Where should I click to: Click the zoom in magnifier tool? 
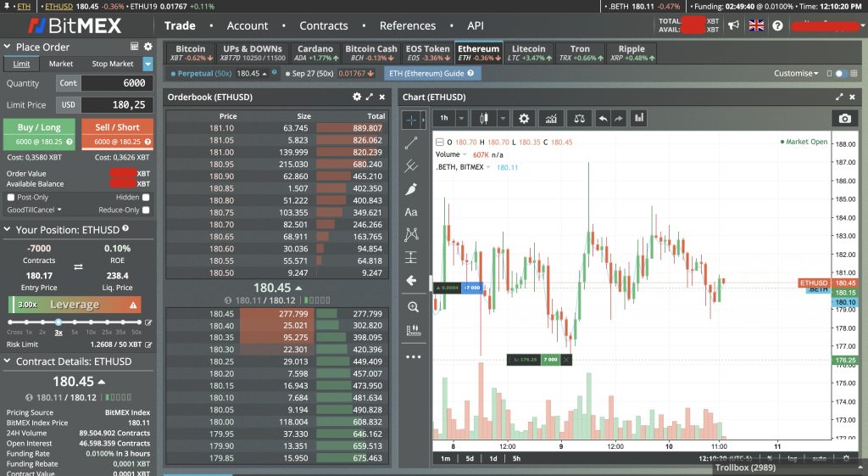pos(413,306)
